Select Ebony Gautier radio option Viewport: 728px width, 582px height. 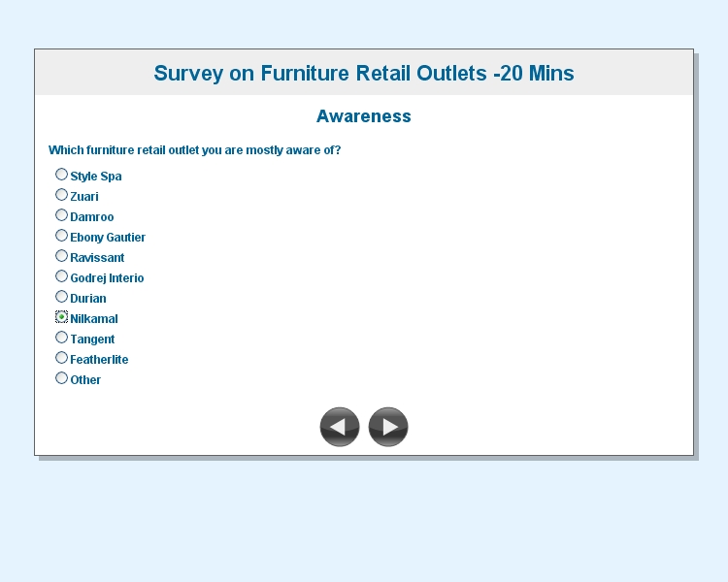click(x=61, y=236)
